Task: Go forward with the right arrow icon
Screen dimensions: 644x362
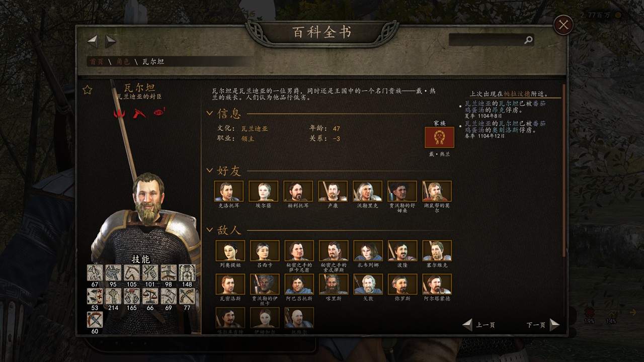Action: click(111, 41)
